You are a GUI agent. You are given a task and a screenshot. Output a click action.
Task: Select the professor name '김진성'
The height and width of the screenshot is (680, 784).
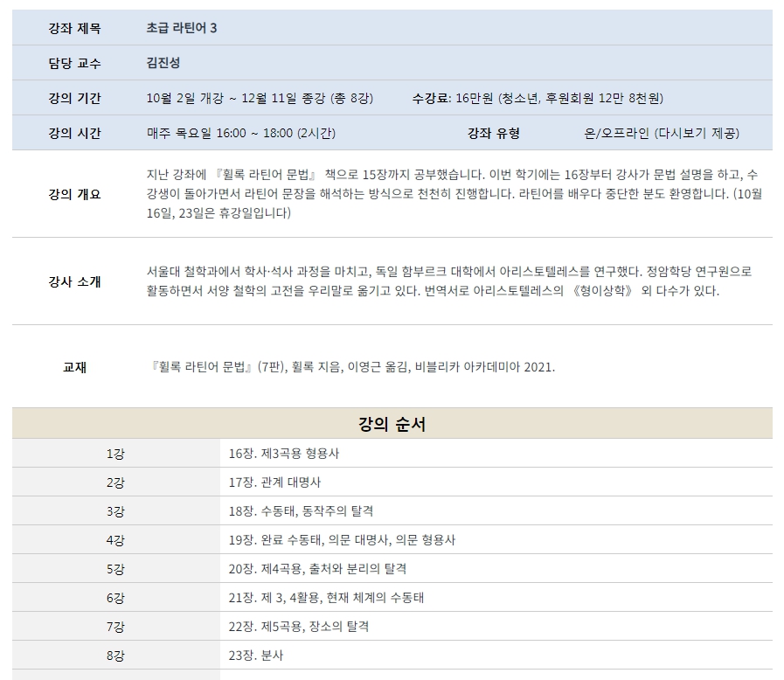163,63
